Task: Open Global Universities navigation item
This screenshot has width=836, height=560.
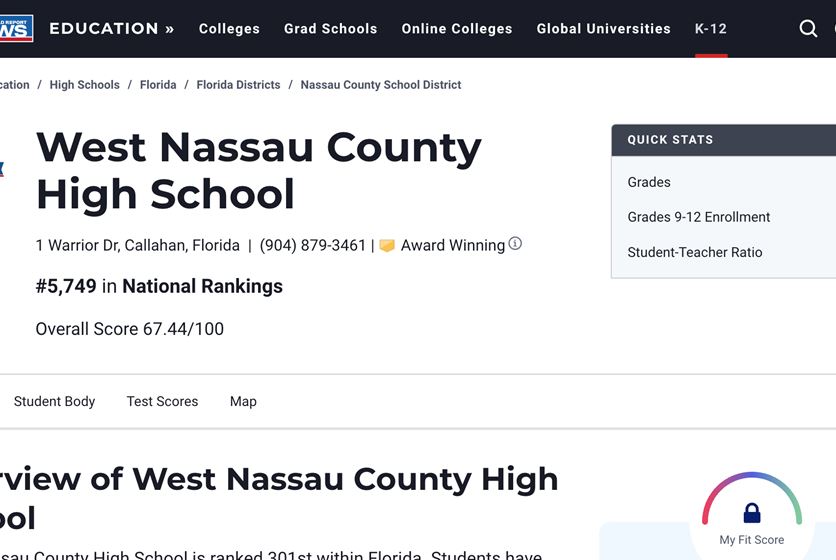Action: [x=604, y=29]
